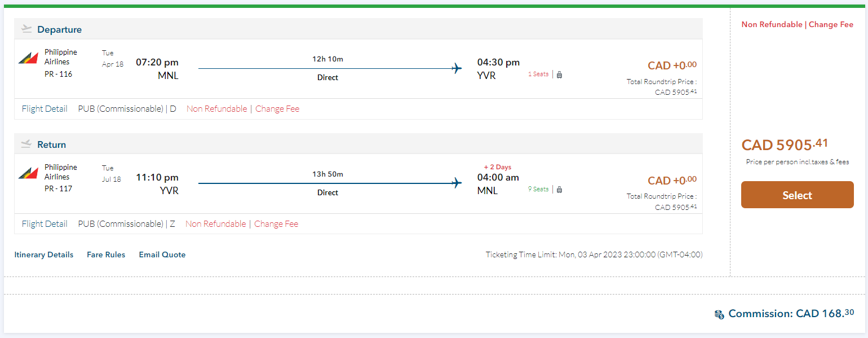Click Change Fee in the Departure fare row
The height and width of the screenshot is (338, 868).
coord(277,109)
